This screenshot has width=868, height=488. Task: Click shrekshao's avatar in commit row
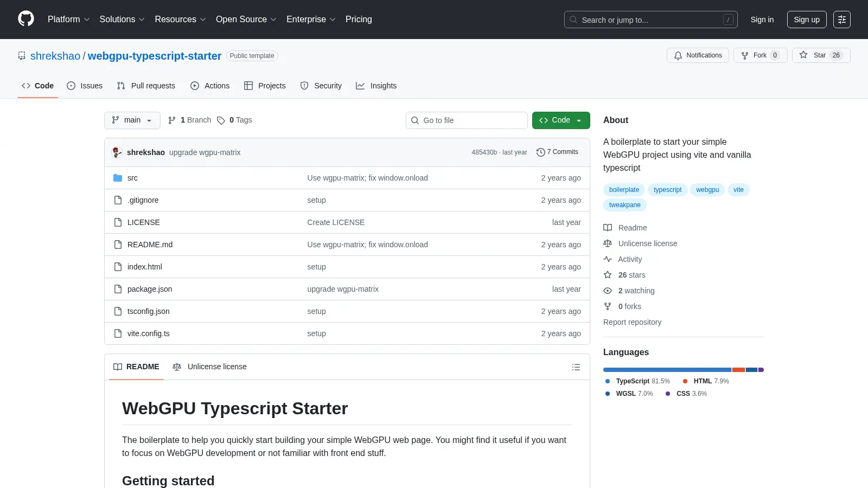(117, 152)
